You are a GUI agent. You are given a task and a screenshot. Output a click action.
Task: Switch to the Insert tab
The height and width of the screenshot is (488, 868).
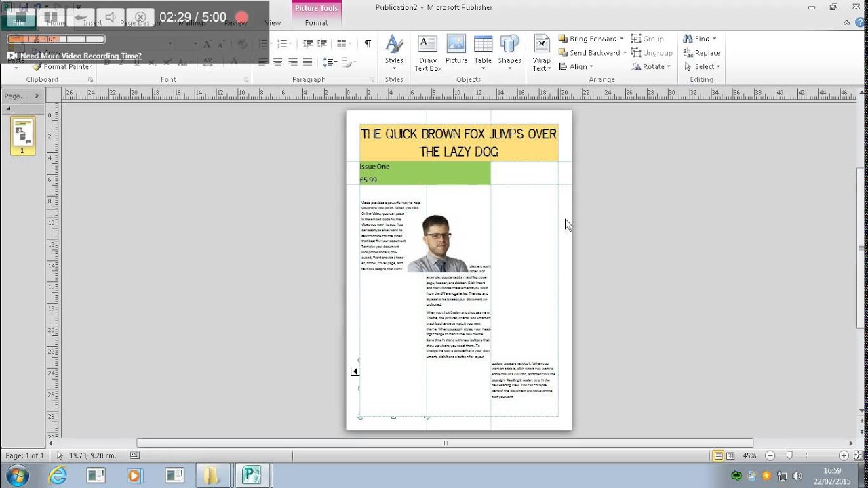pos(93,23)
